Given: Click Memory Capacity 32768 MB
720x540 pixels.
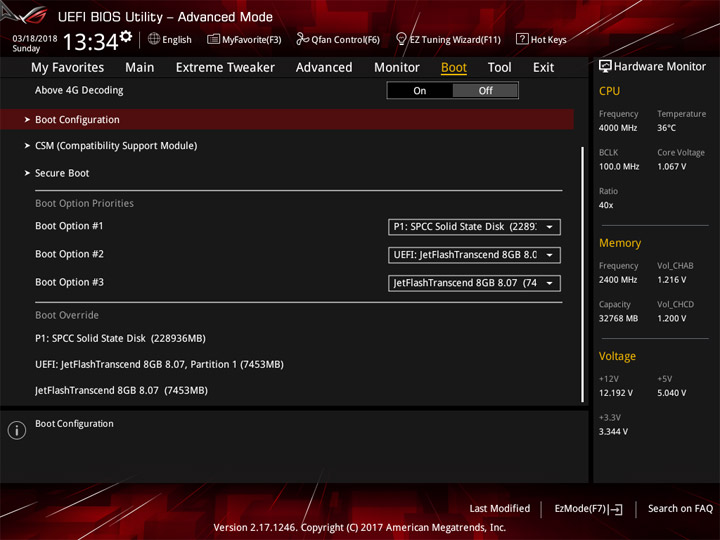Looking at the screenshot, I should pyautogui.click(x=618, y=318).
